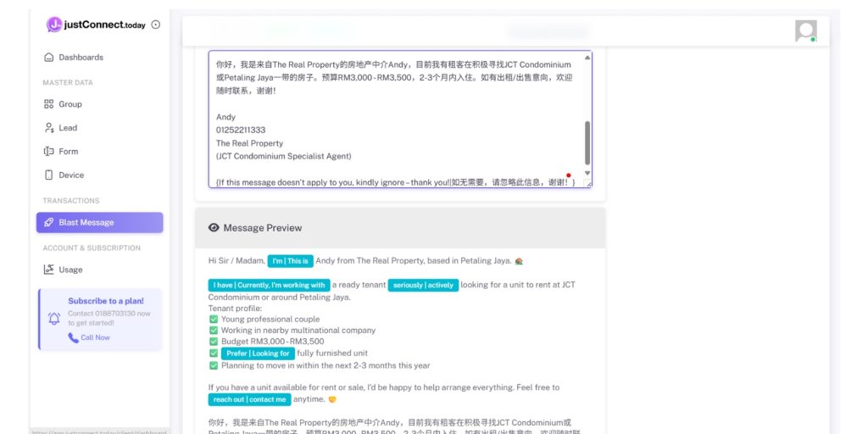View Usage under Account & Subscription
Viewport: 868px width, 434px height.
(x=70, y=270)
